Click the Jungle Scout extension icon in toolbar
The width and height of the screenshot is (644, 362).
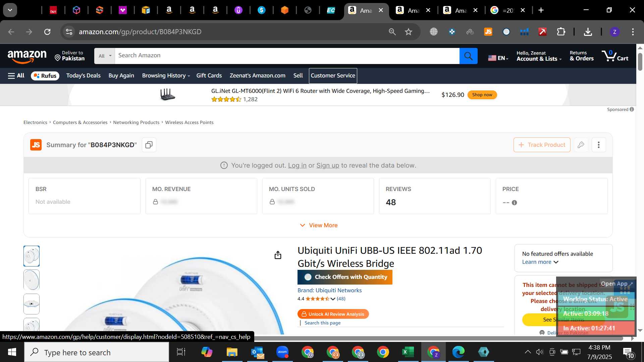tap(488, 32)
